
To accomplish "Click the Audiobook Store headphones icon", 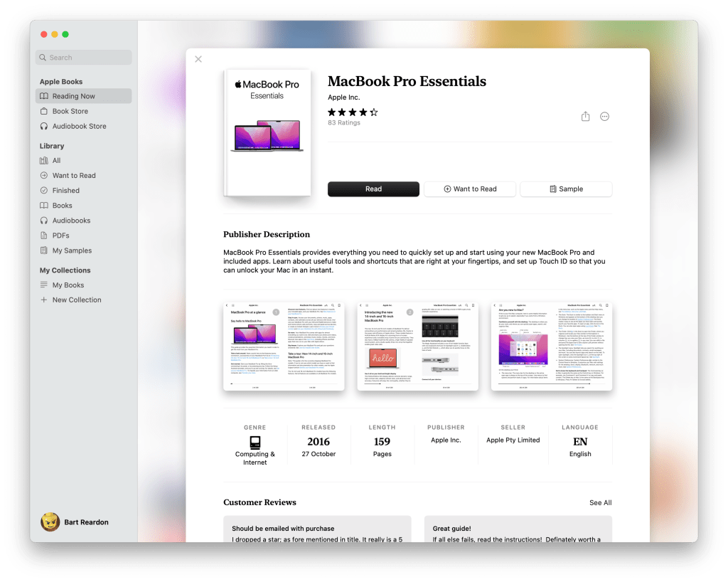I will tap(44, 126).
